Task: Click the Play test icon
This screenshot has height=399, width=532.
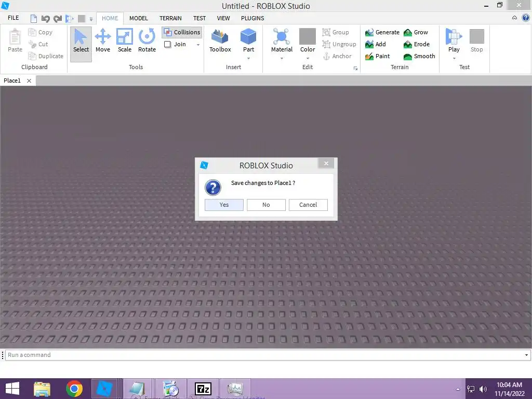Action: (454, 37)
